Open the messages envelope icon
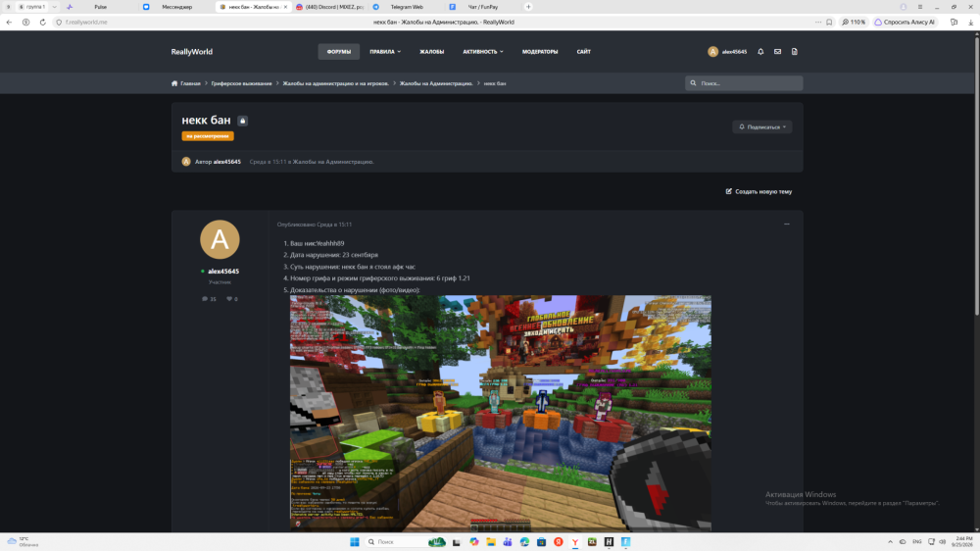This screenshot has width=980, height=551. click(x=777, y=52)
